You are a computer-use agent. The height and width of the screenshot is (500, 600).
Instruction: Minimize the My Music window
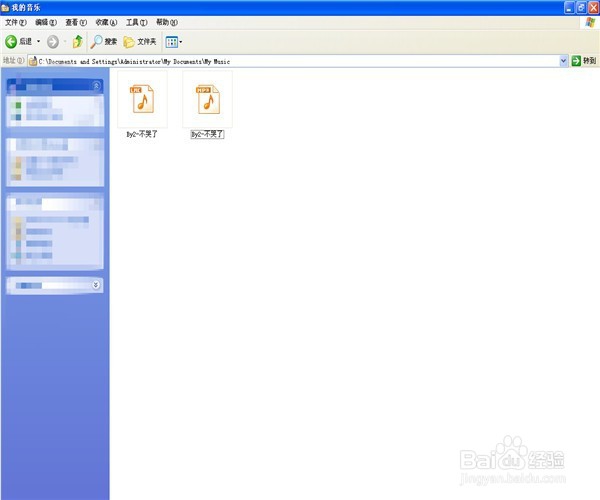(x=569, y=8)
